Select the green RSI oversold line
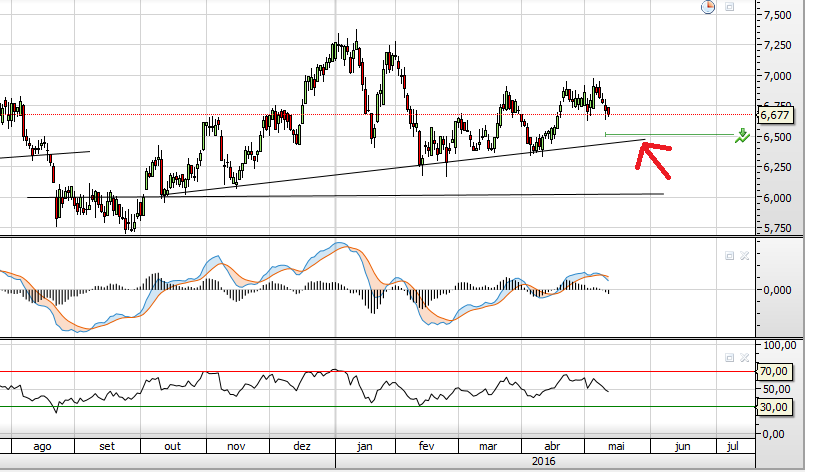This screenshot has width=819, height=472. point(377,407)
